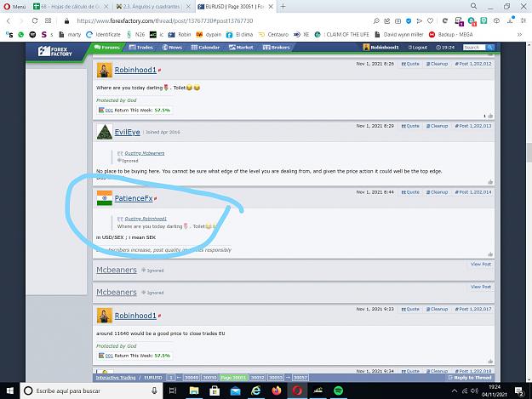Screen dimensions: 532x399
Task: Click the Forex Factory logo
Action: (55, 51)
